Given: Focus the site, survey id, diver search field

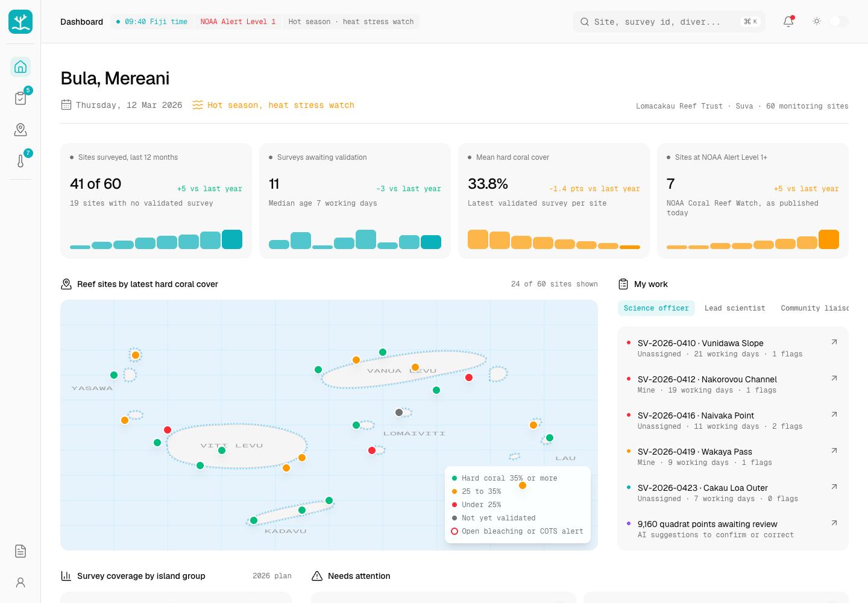Looking at the screenshot, I should (x=669, y=22).
